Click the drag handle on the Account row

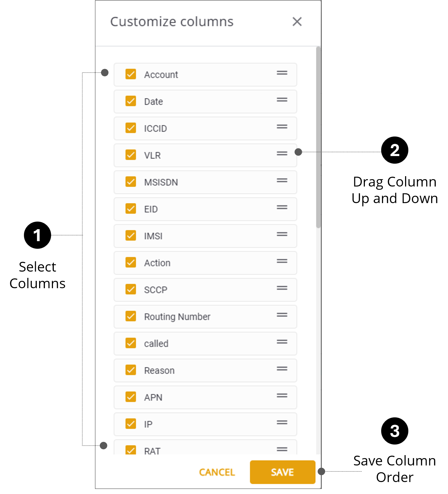click(282, 73)
